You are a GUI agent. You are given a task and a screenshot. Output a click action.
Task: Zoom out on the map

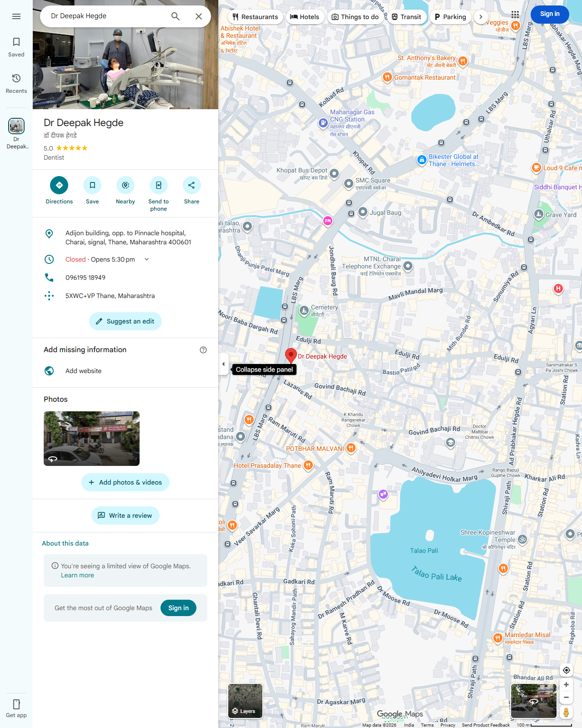click(x=566, y=697)
